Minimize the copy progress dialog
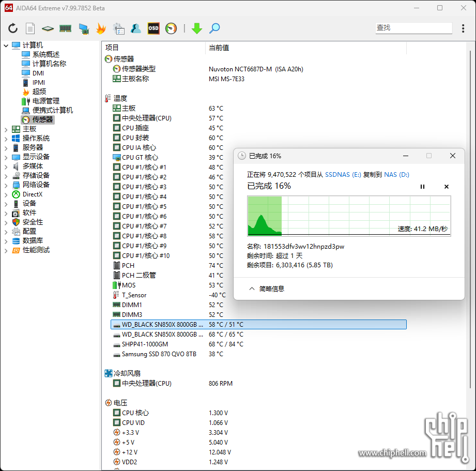476x471 pixels. tap(406, 156)
